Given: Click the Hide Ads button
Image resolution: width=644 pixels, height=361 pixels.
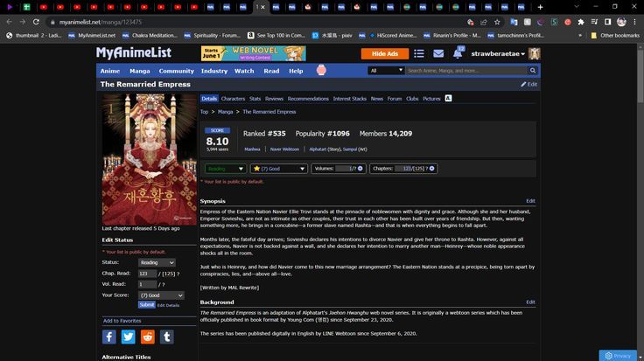Looking at the screenshot, I should [x=385, y=53].
